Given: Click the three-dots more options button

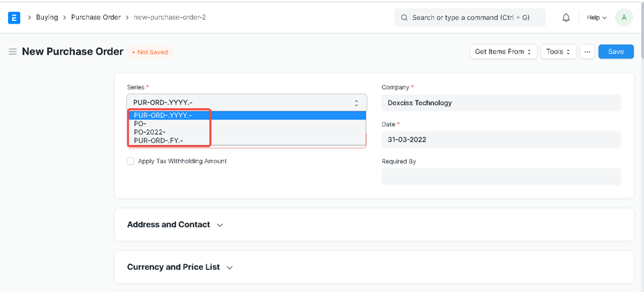Looking at the screenshot, I should 587,52.
